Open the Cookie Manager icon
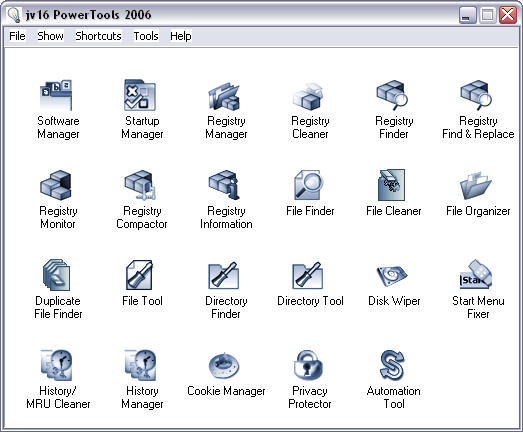The image size is (523, 432). pos(224,365)
